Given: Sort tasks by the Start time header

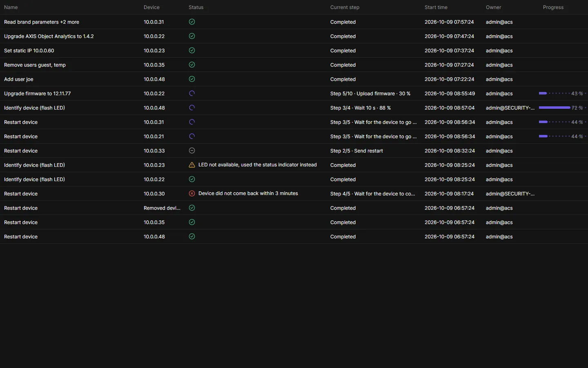Looking at the screenshot, I should 436,7.
